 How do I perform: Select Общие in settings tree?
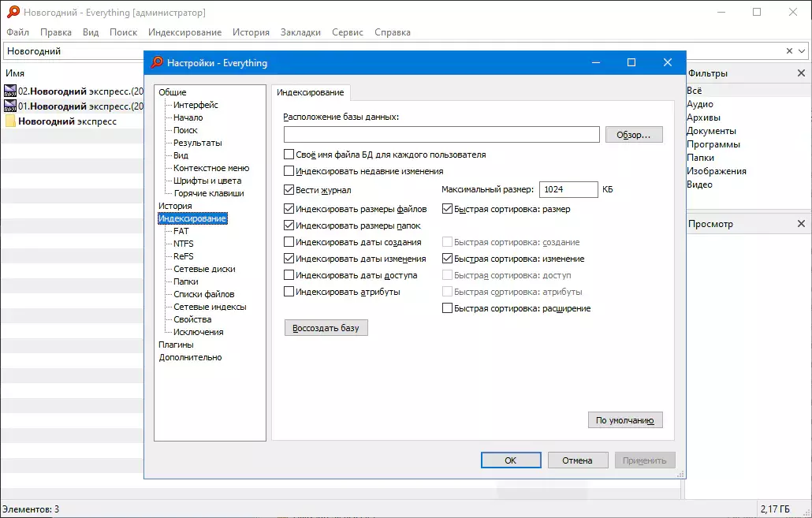tap(173, 92)
